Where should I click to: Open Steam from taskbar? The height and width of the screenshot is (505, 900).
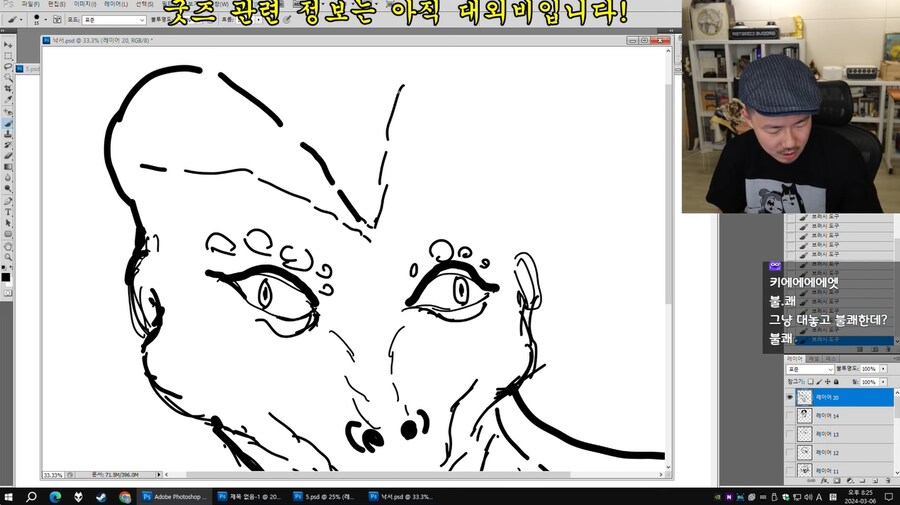point(101,497)
